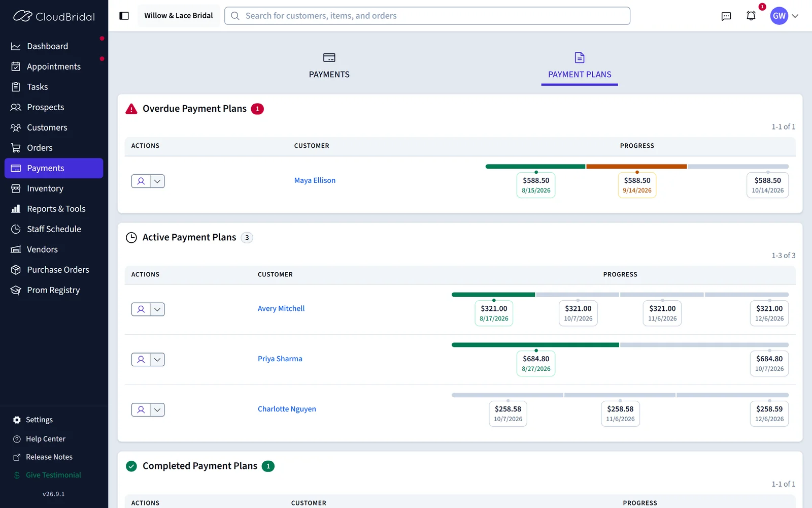Click the Purchase Orders box icon

tap(16, 270)
